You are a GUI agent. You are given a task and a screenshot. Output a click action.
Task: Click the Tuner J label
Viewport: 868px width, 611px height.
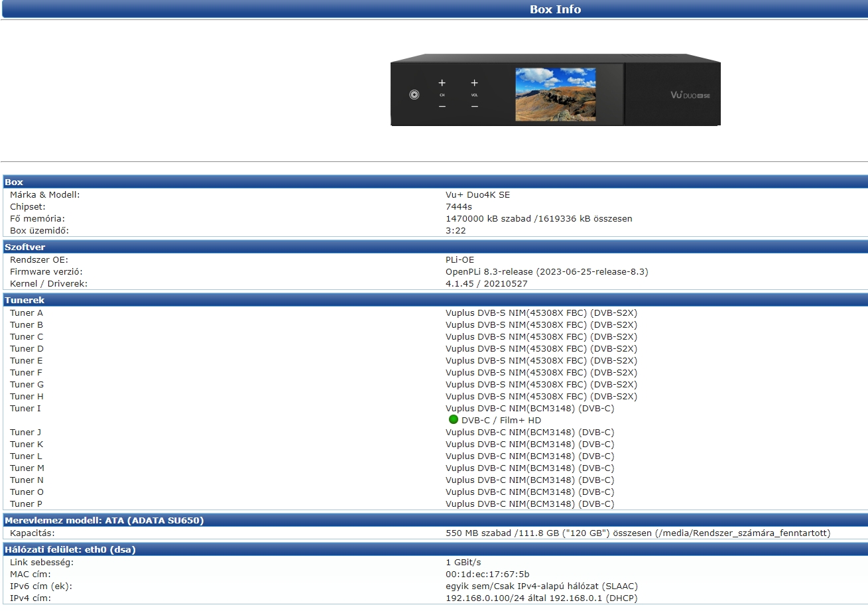click(26, 433)
